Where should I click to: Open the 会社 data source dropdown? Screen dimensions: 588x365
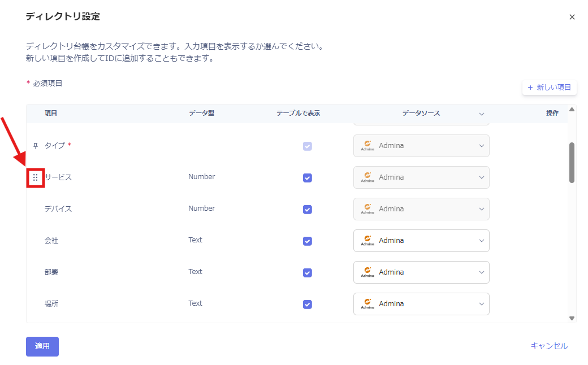pos(481,241)
